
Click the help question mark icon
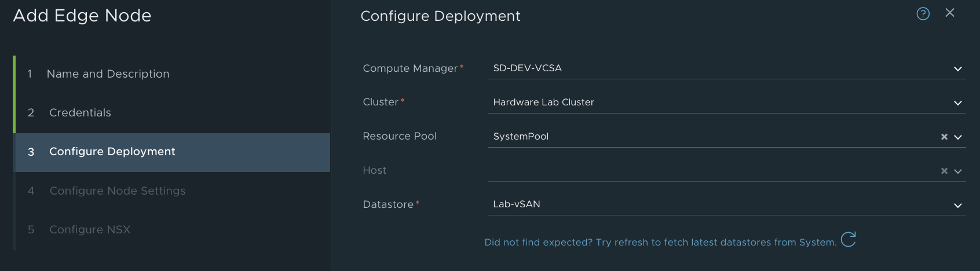click(923, 14)
